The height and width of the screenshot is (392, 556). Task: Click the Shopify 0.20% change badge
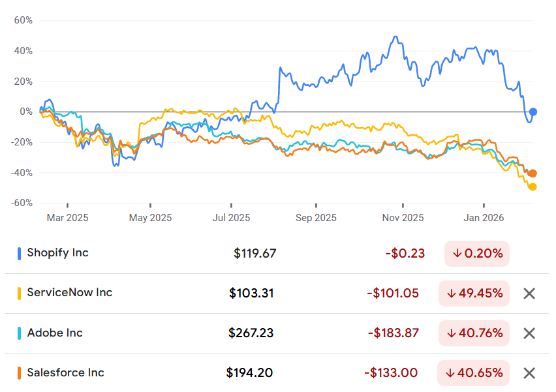pos(477,254)
